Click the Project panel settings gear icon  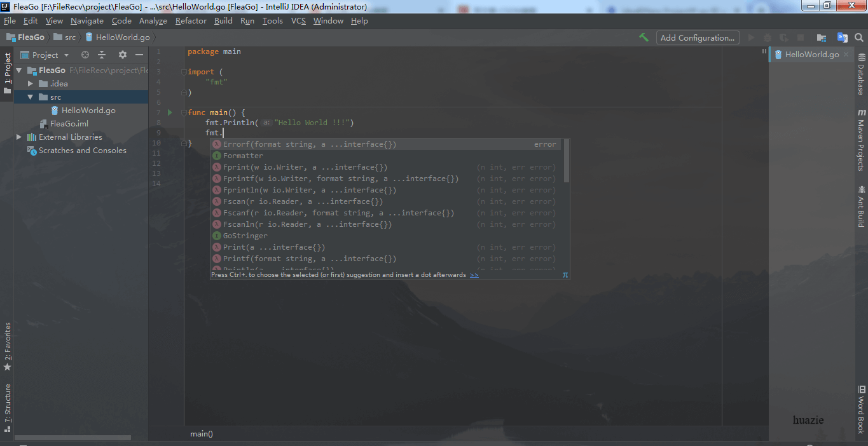point(123,55)
